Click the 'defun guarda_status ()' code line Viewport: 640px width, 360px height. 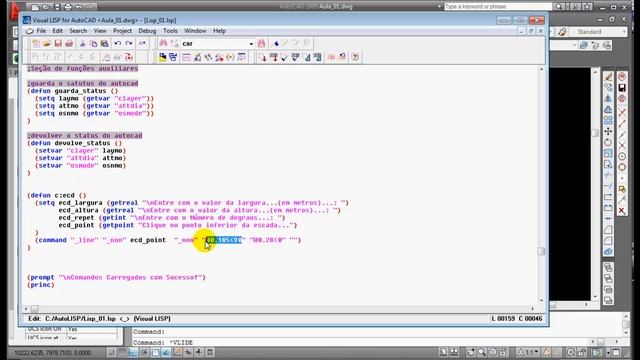(73, 91)
